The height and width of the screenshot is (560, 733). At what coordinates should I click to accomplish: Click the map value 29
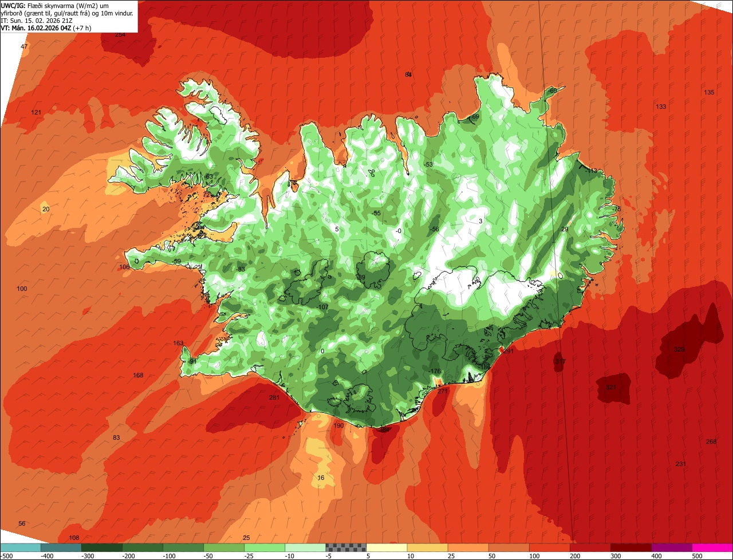tap(565, 230)
